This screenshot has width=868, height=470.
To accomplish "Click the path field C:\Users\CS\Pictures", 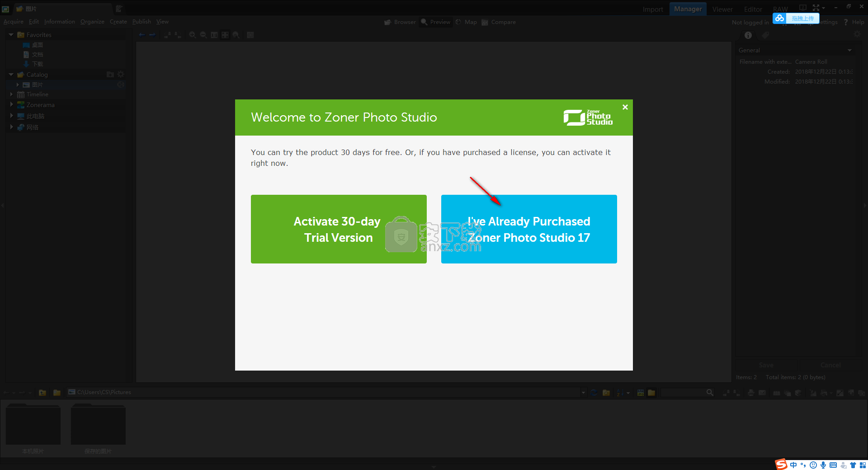I will 323,392.
